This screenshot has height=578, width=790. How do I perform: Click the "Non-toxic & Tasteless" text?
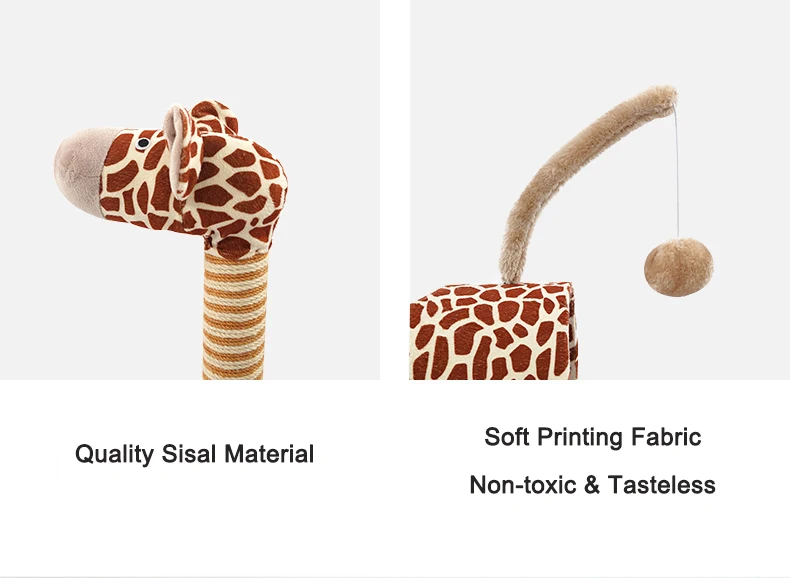pyautogui.click(x=592, y=485)
